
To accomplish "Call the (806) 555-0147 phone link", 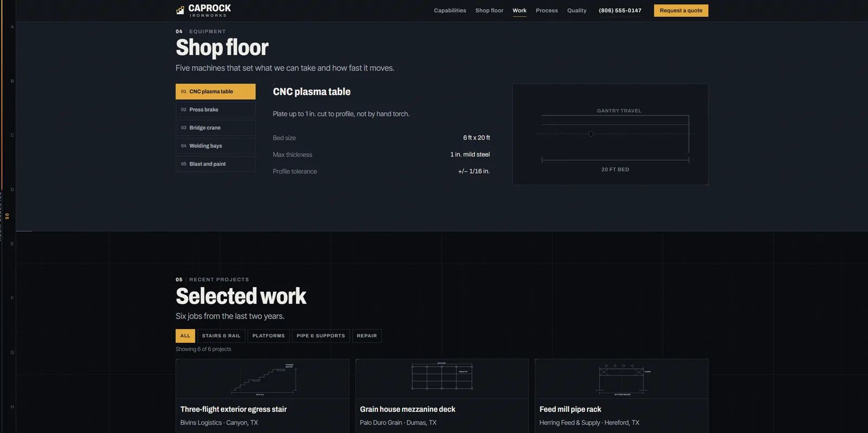I will [620, 10].
